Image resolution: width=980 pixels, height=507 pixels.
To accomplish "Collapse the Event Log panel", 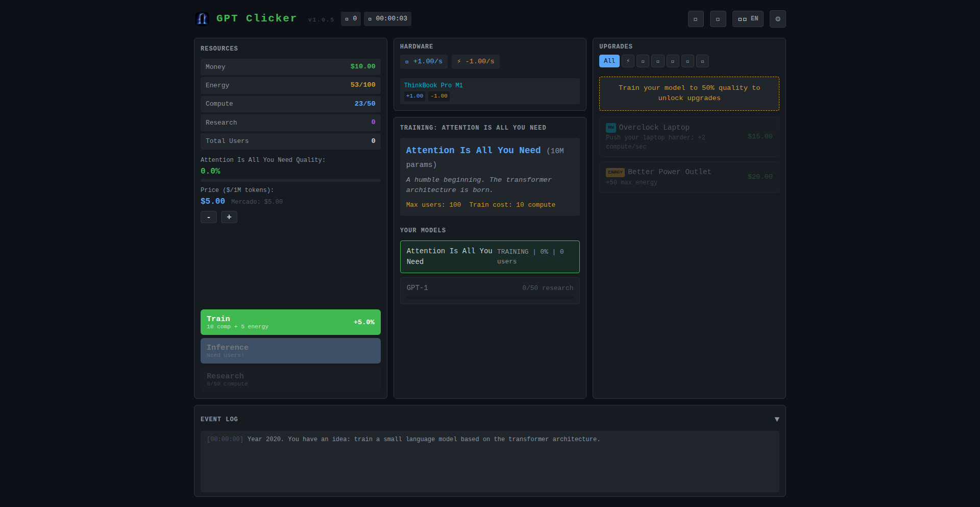I will pyautogui.click(x=776, y=419).
